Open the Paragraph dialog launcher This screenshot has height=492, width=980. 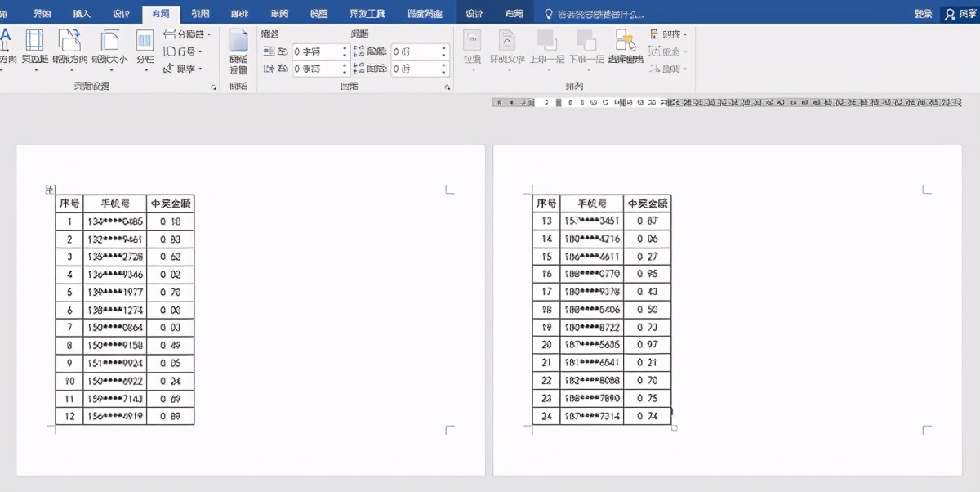(x=448, y=87)
